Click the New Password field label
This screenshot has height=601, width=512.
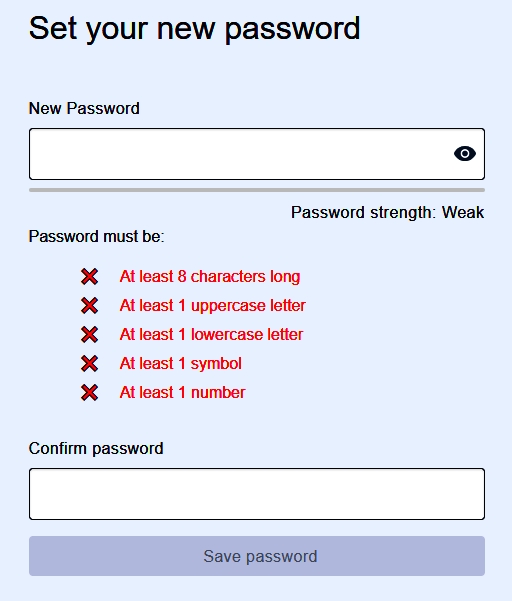pyautogui.click(x=84, y=108)
